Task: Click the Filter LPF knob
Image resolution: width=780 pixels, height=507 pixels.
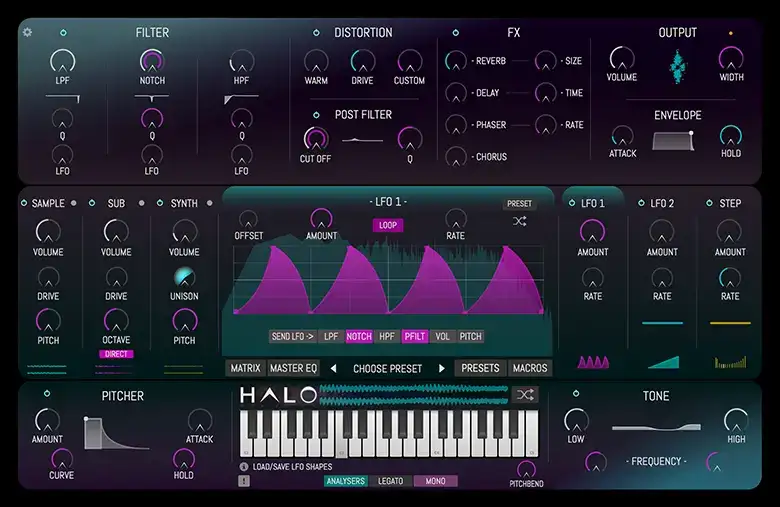Action: point(63,61)
